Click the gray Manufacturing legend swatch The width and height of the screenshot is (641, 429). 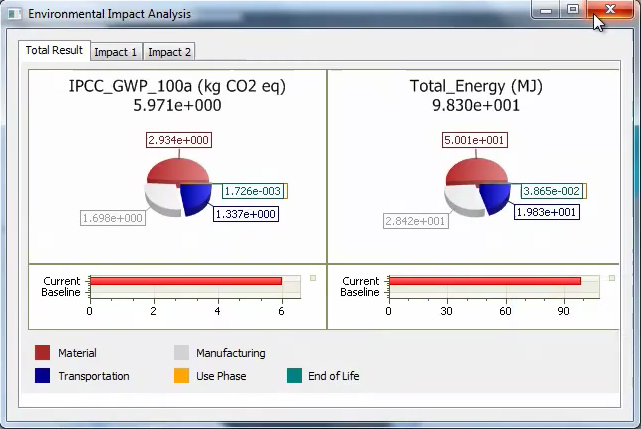181,353
